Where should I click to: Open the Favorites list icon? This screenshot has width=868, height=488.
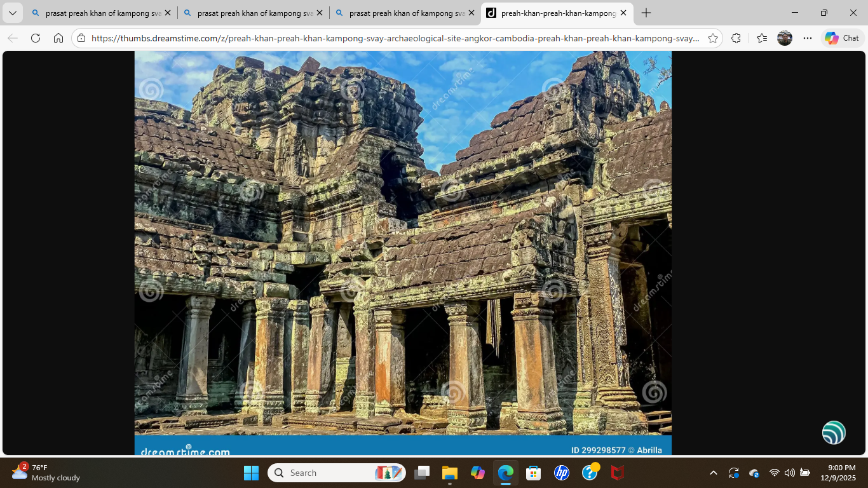click(762, 38)
